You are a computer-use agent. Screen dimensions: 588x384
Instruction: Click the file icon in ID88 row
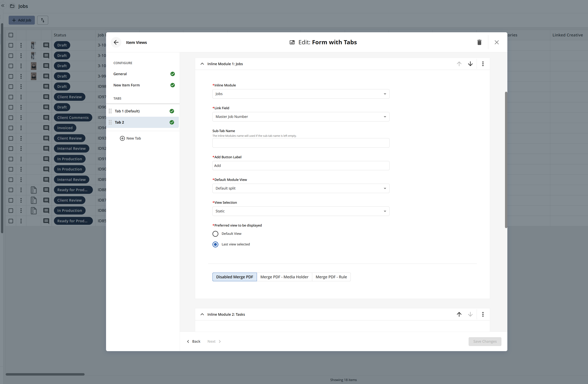point(34,190)
